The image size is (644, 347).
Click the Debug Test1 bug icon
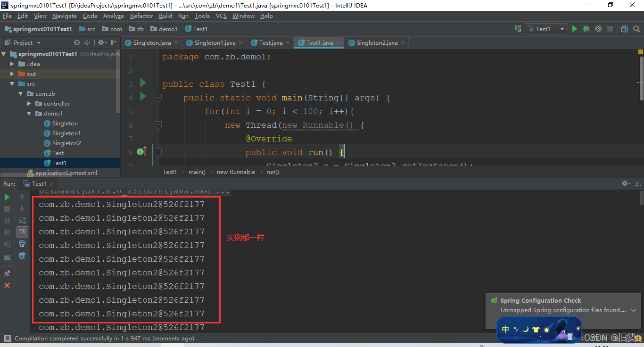(x=586, y=29)
